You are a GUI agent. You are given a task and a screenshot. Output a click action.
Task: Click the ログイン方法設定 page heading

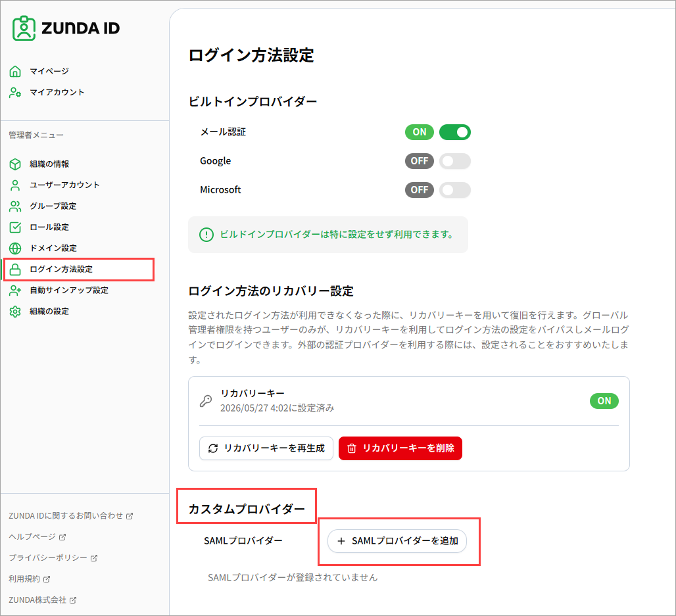251,56
